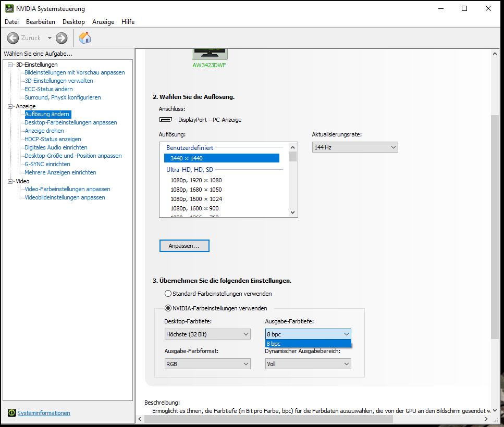The width and height of the screenshot is (504, 427).
Task: Collapse the Anzeige tree node
Action: [10, 106]
